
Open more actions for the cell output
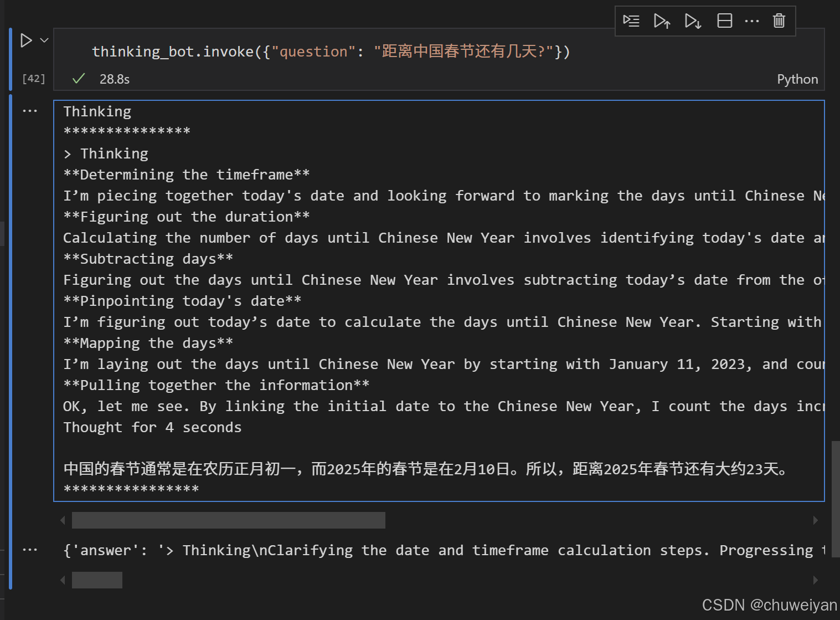[x=30, y=110]
